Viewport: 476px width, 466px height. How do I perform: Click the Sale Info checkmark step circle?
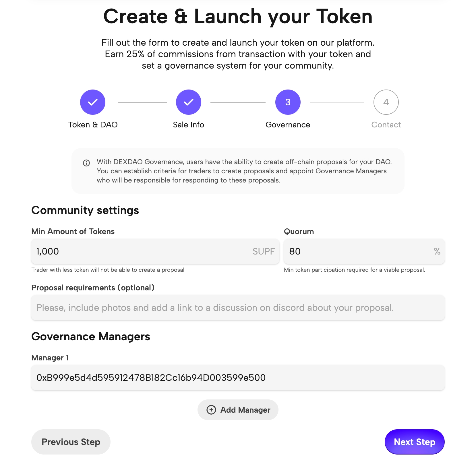click(x=189, y=102)
